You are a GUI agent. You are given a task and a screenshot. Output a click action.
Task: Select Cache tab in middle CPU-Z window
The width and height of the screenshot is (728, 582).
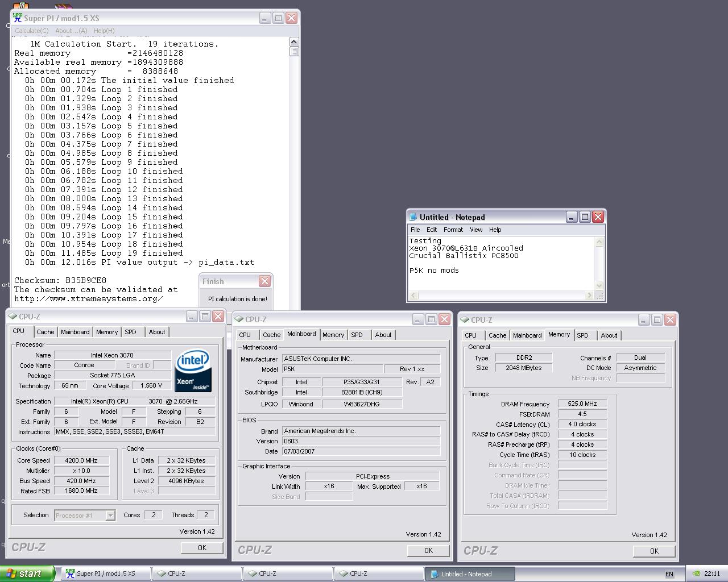pyautogui.click(x=272, y=335)
